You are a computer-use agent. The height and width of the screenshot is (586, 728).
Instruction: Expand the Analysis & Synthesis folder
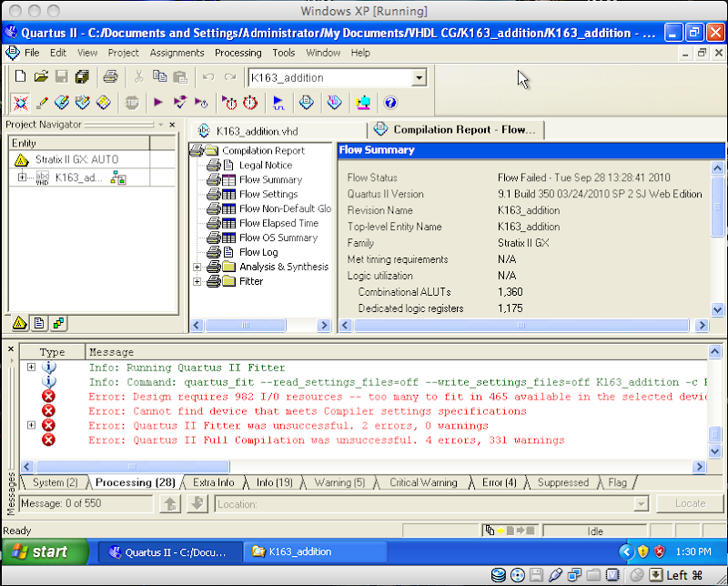[x=197, y=267]
